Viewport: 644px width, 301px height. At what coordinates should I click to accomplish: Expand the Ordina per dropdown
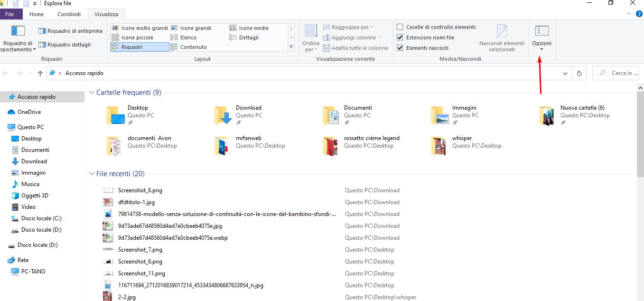[311, 47]
